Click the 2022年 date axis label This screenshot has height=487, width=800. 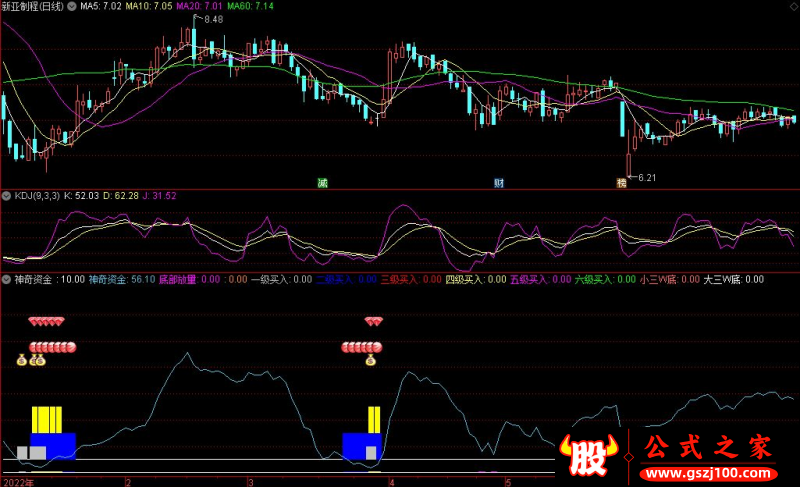(x=18, y=482)
